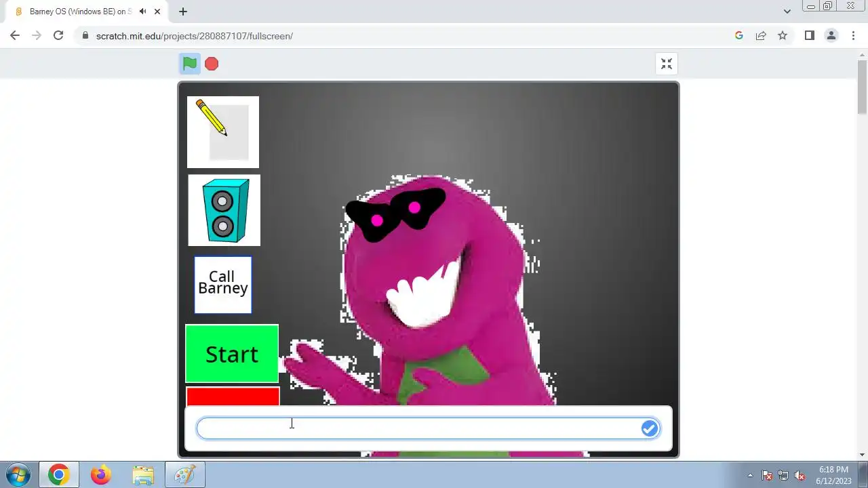Click the page vertical scrollbar thumb
868x488 pixels.
[862, 87]
